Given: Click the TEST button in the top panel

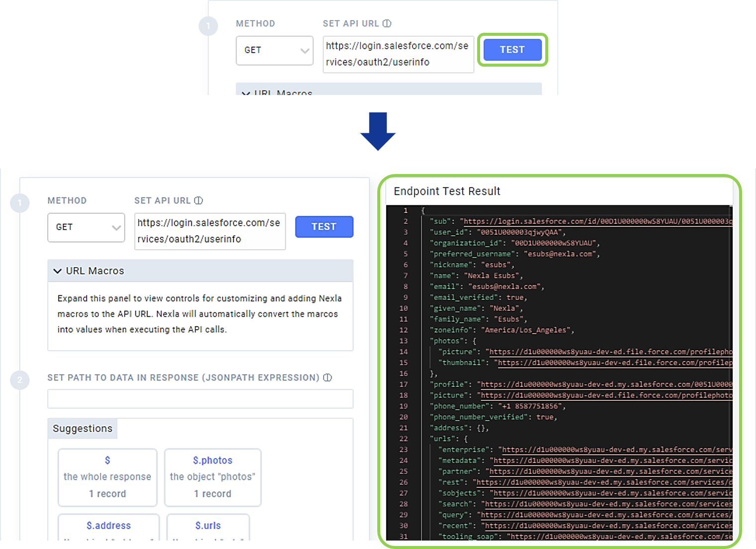Looking at the screenshot, I should point(512,50).
